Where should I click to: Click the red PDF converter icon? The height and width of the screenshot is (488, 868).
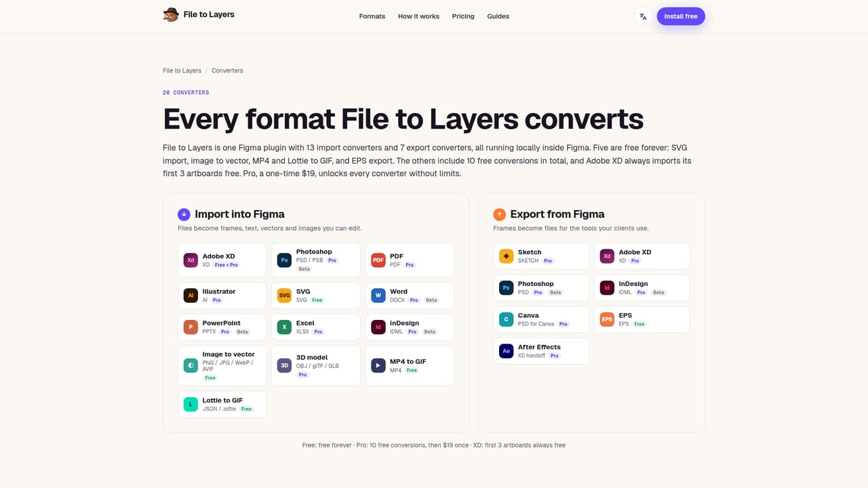click(x=378, y=260)
